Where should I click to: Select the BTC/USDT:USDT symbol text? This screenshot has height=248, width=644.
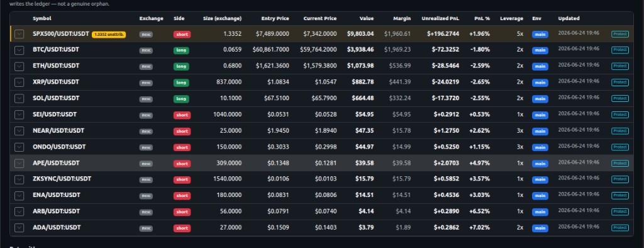56,49
